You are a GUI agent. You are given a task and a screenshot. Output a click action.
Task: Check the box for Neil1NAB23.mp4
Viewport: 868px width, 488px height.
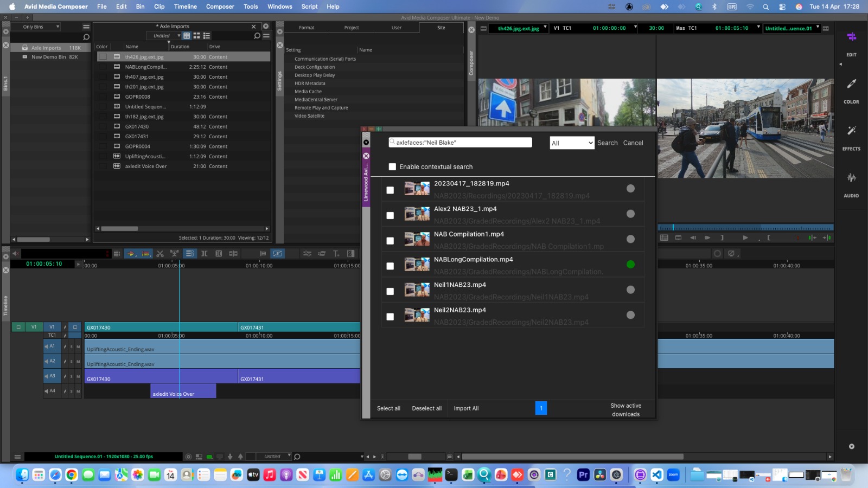point(390,292)
